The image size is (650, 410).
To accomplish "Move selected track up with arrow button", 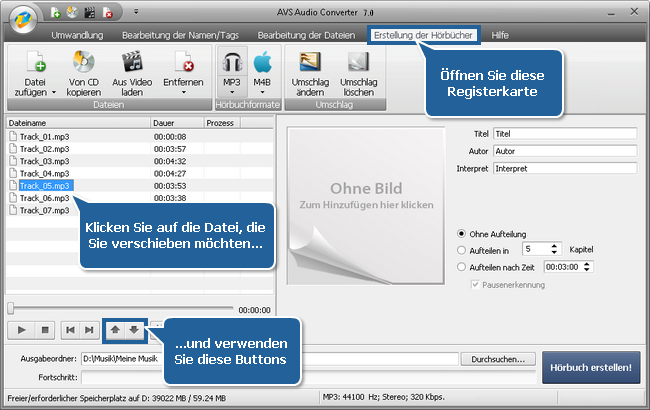I will click(x=116, y=328).
